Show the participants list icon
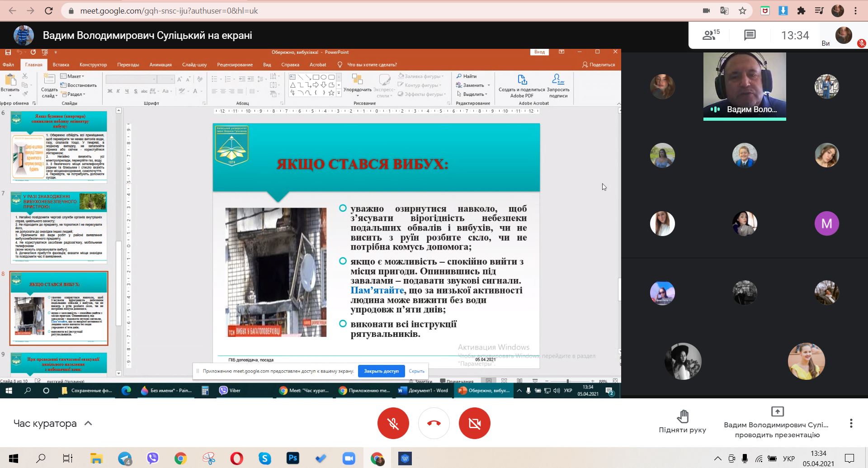 coord(710,35)
